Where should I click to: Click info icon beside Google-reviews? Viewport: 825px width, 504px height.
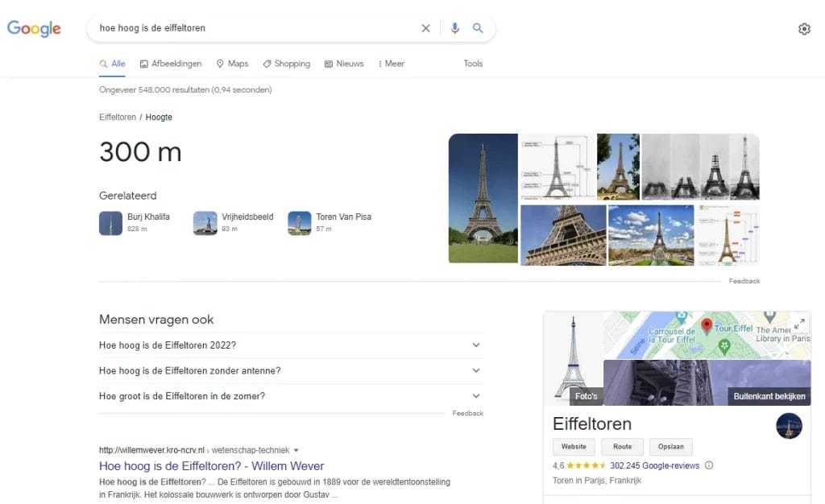point(709,465)
